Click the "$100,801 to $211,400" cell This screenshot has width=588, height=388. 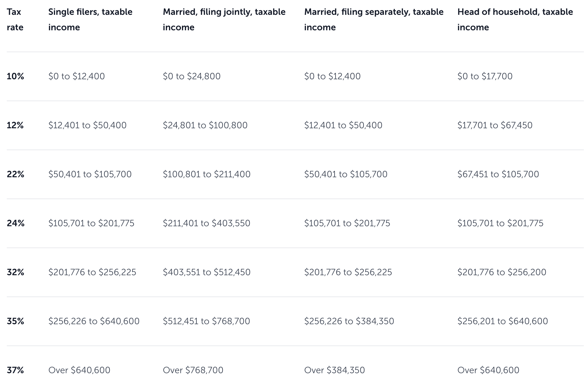pos(206,174)
